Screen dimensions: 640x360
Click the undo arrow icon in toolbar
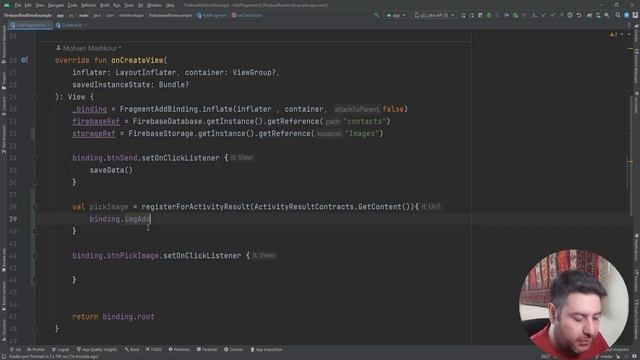point(579,15)
